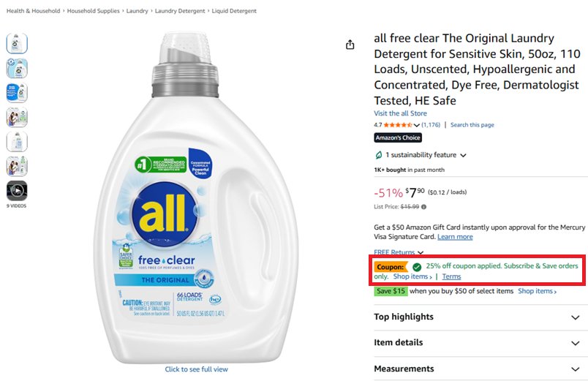Click the sustainability leaf icon

point(379,155)
